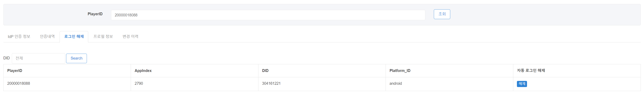
Task: Click the AppIndex value 2790
Action: 139,83
